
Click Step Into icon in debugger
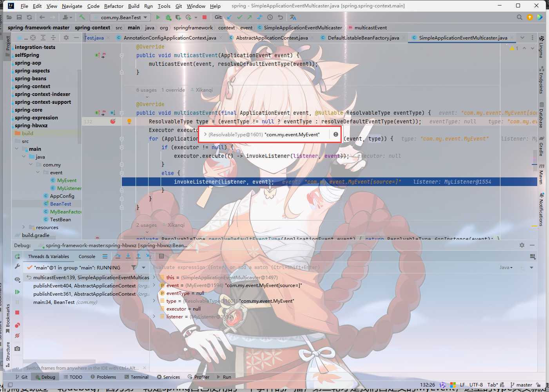tap(128, 256)
